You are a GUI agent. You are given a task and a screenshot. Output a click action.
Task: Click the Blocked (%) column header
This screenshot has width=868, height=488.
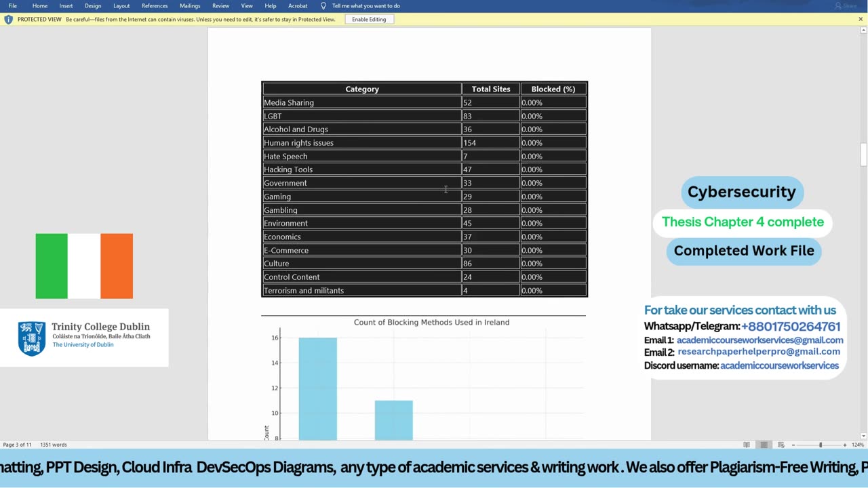click(x=553, y=89)
